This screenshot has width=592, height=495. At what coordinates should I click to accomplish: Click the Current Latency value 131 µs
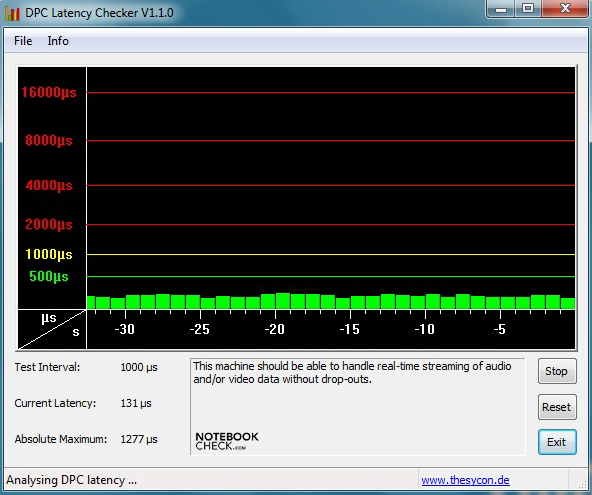point(136,403)
